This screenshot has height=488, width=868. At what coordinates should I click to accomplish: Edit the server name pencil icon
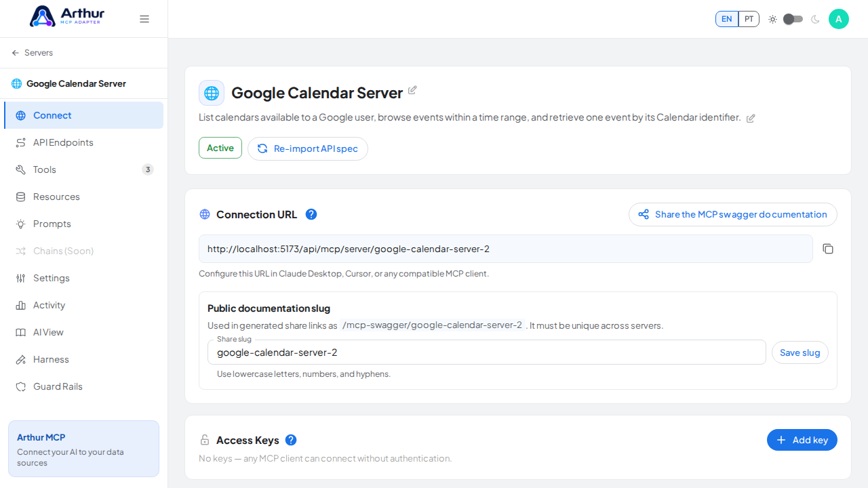coord(412,90)
